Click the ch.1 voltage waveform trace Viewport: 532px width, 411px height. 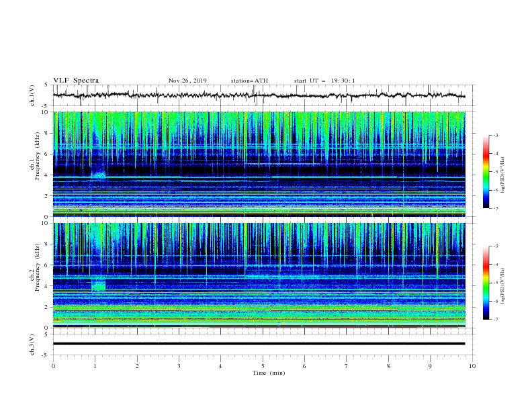[x=259, y=95]
